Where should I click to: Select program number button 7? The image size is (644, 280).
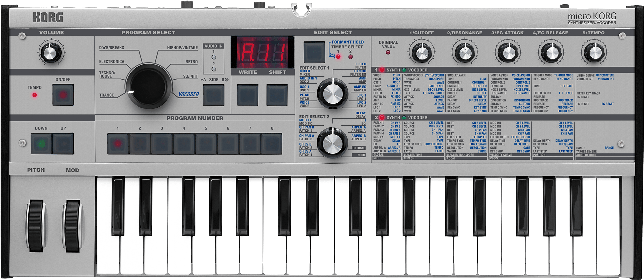click(x=250, y=144)
